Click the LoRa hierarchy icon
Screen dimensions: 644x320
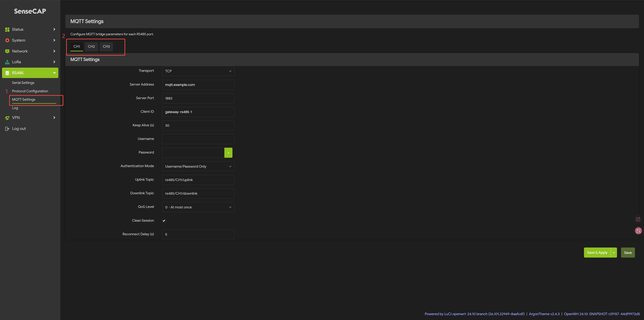[7, 62]
